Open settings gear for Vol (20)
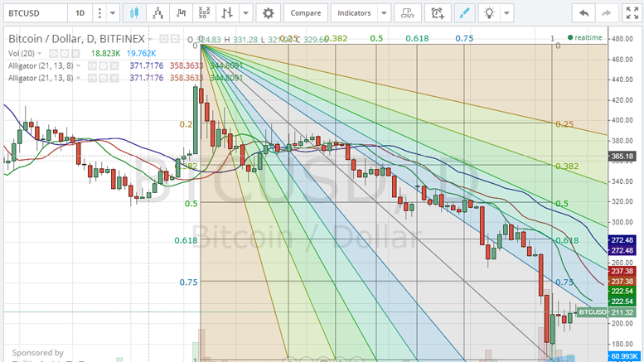This screenshot has height=362, width=644. (65, 53)
